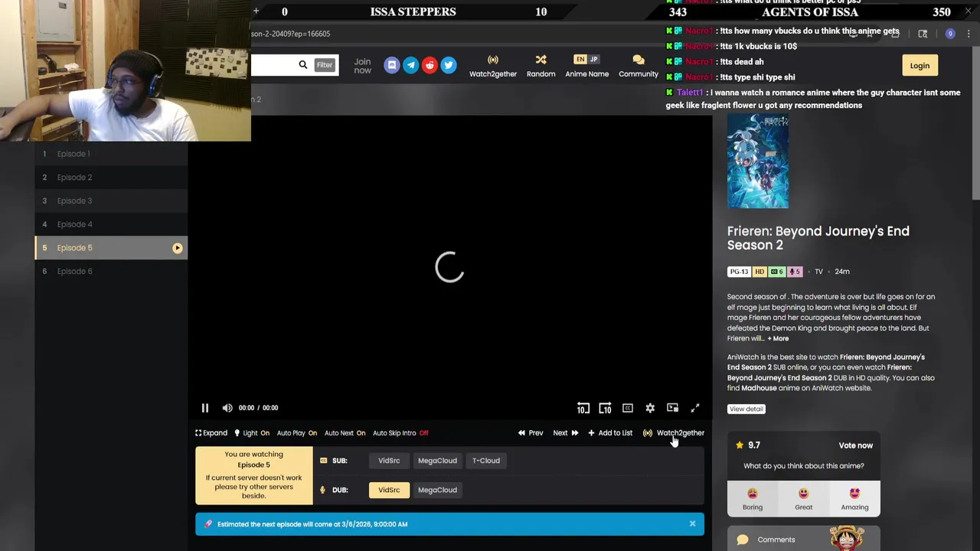980x551 pixels.
Task: Choose SUB VidSrc server
Action: coord(389,461)
